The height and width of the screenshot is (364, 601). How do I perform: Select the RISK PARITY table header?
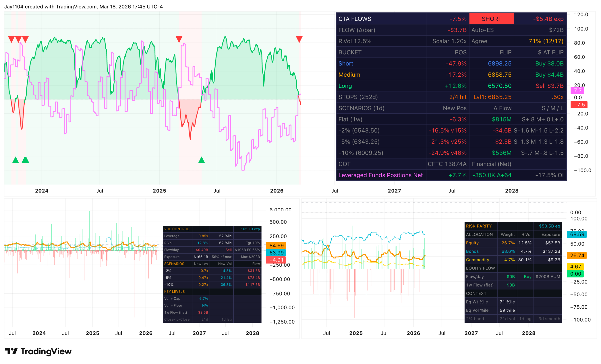(x=478, y=226)
